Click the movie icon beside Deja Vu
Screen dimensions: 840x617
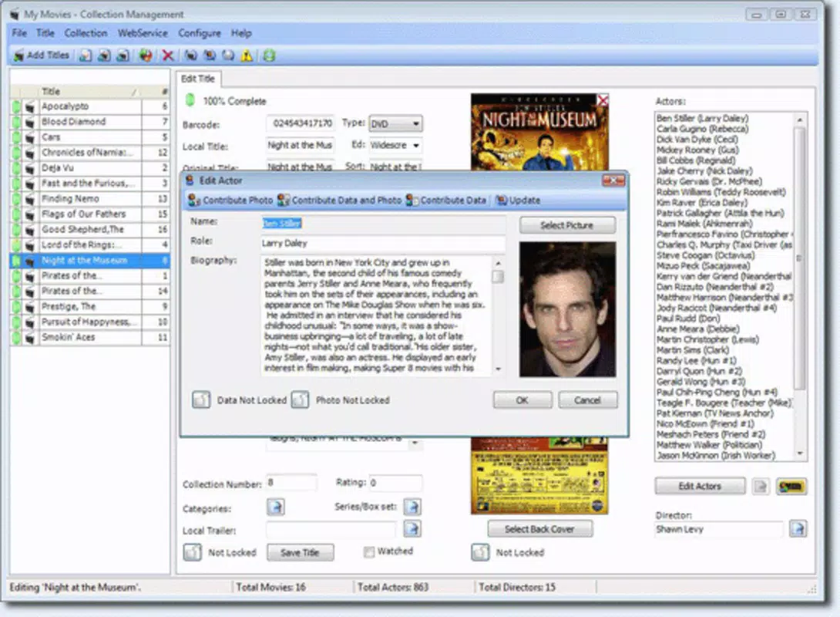point(30,168)
